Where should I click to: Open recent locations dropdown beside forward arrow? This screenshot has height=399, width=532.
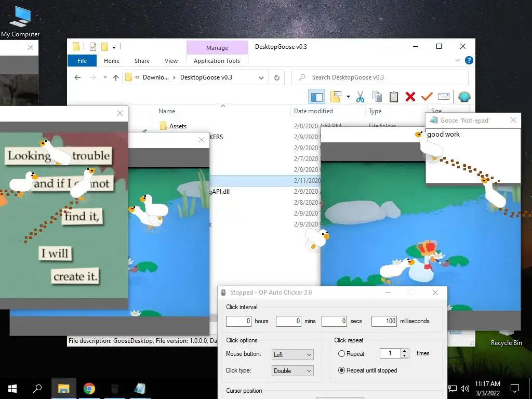(x=105, y=77)
